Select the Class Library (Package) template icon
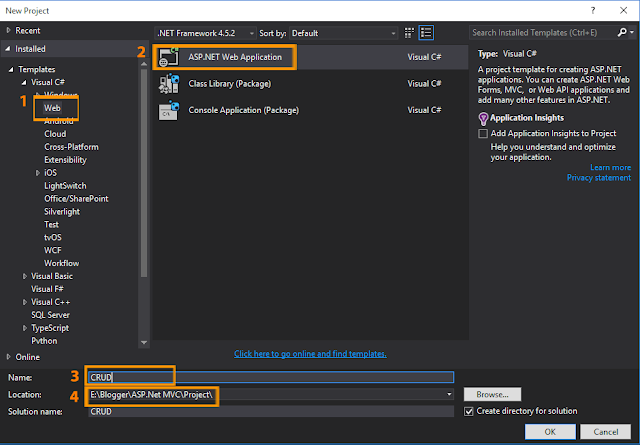640x445 pixels. point(169,84)
